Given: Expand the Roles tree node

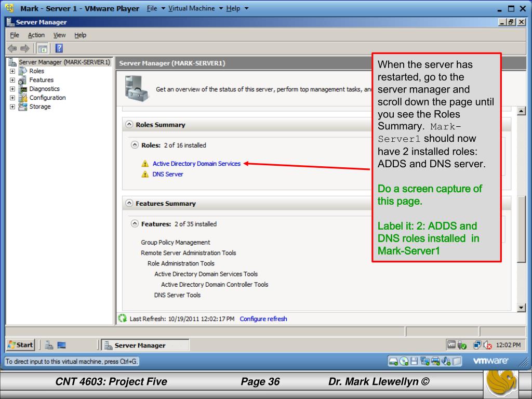Looking at the screenshot, I should coord(12,71).
